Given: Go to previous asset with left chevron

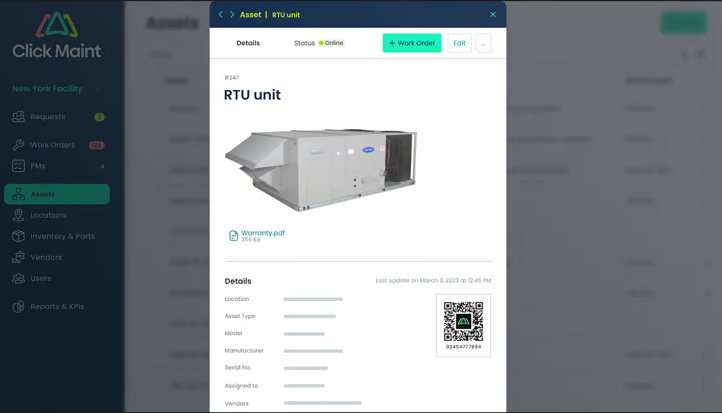Looking at the screenshot, I should tap(221, 15).
